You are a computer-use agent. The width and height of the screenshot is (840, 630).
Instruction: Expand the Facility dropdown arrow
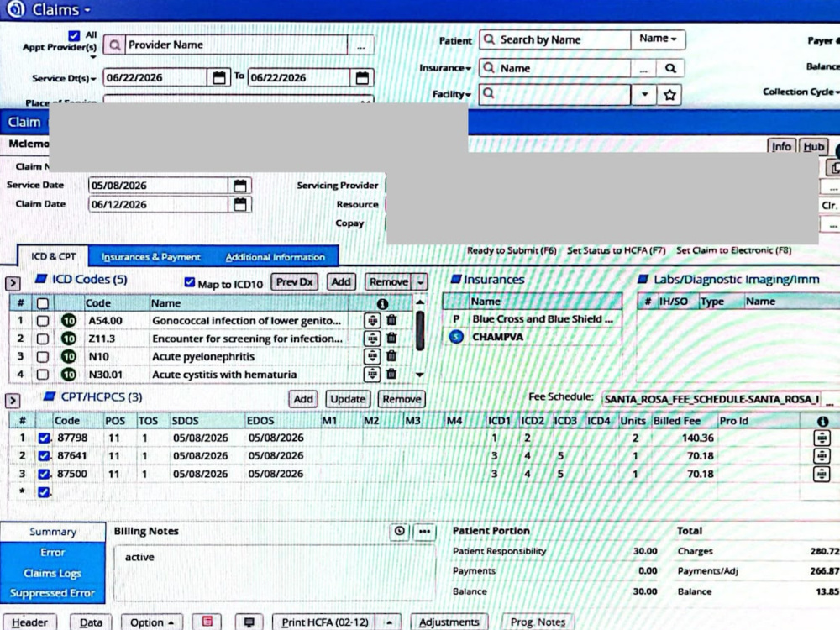click(644, 95)
